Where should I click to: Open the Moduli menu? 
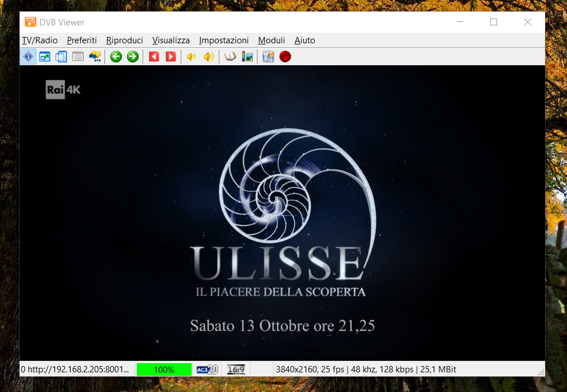point(271,40)
